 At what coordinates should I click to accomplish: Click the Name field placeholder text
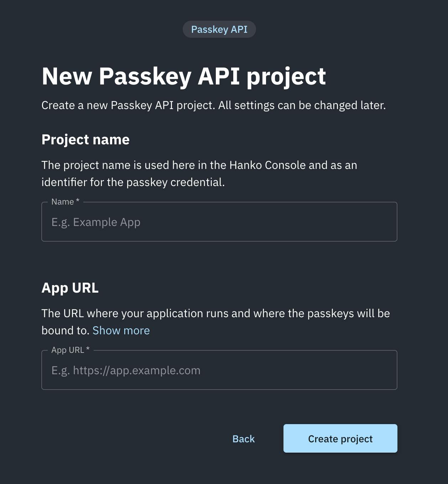[96, 221]
